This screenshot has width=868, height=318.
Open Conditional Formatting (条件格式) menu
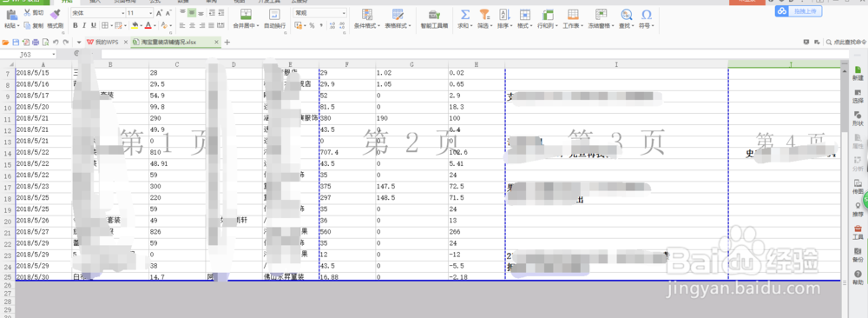point(366,18)
